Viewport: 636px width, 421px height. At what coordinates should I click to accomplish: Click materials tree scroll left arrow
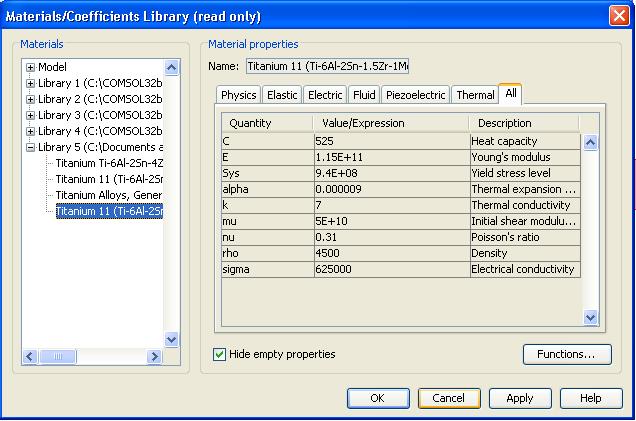[x=29, y=357]
